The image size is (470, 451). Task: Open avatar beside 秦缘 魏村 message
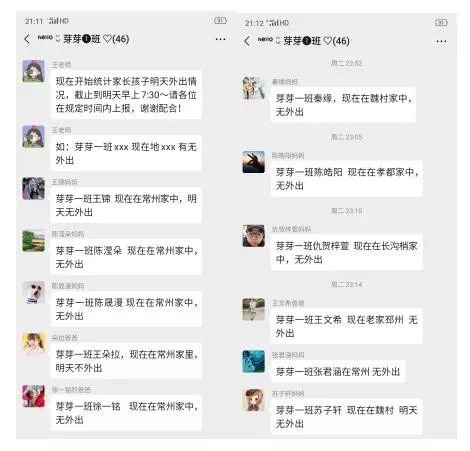[254, 88]
